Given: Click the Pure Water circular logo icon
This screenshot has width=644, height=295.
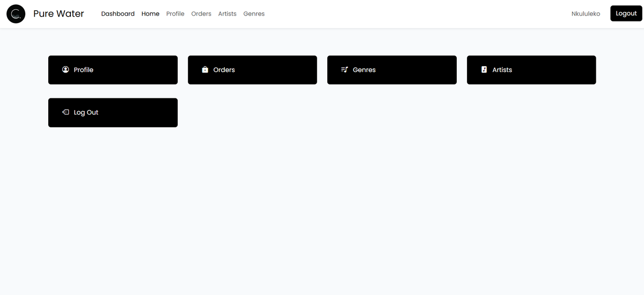Looking at the screenshot, I should pos(16,13).
